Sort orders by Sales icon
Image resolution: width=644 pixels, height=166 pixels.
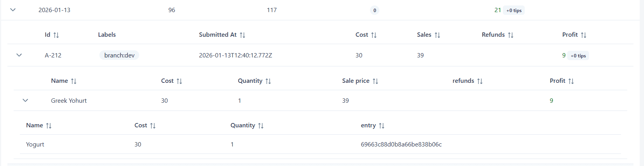[437, 35]
